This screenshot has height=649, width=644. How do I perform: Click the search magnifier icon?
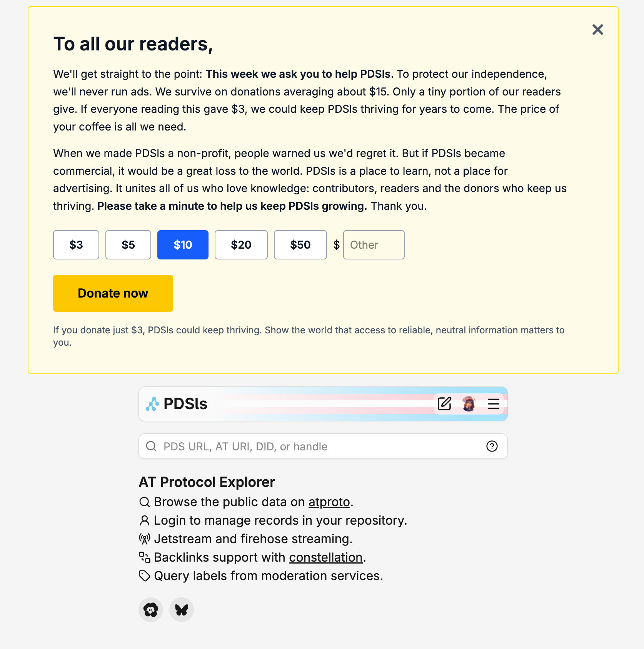click(151, 446)
